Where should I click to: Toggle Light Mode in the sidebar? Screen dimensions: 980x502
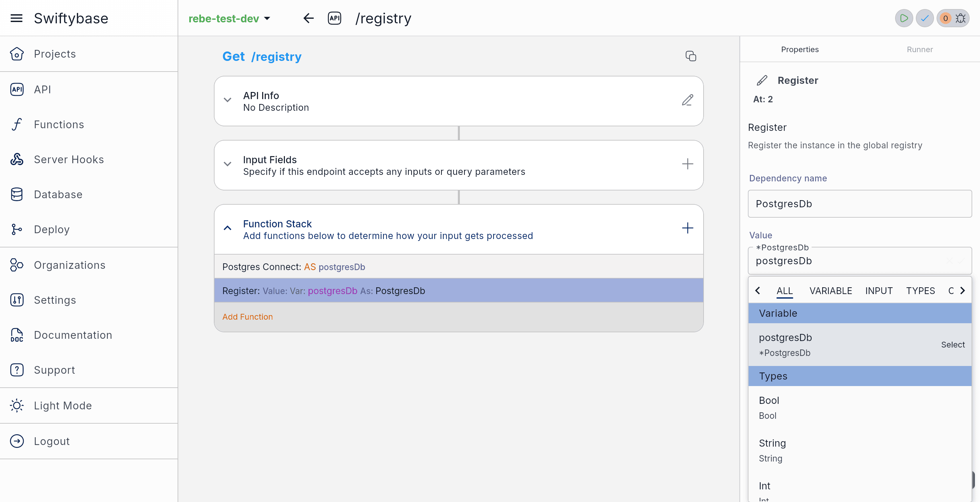pos(63,405)
